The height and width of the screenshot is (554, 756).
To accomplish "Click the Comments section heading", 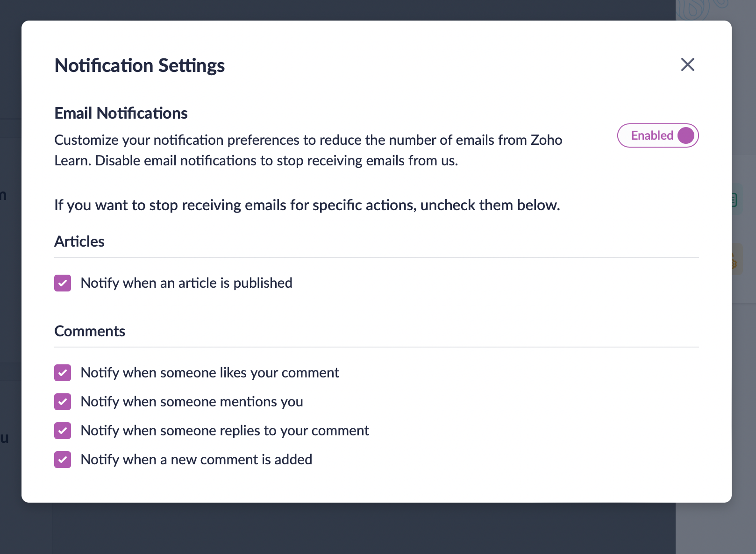I will 90,331.
